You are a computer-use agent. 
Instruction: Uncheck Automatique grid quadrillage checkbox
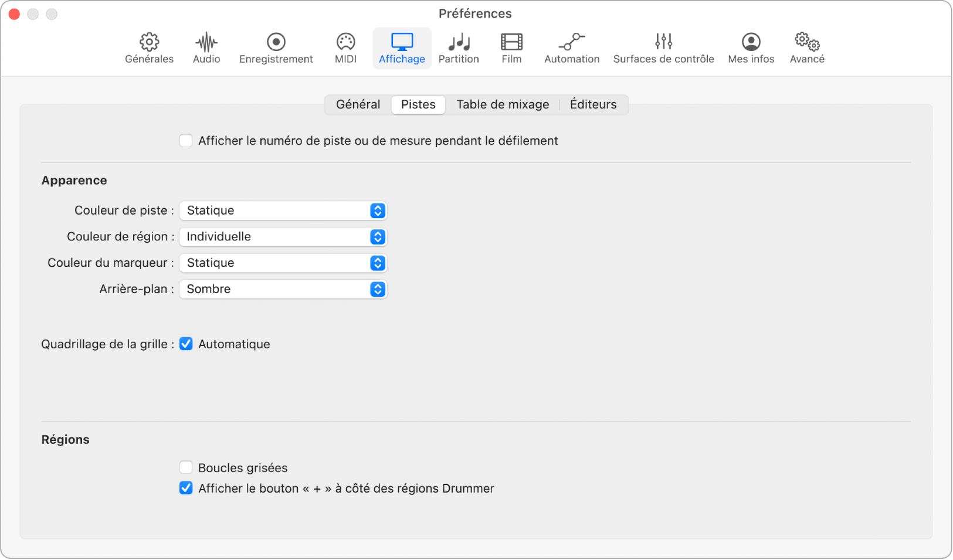click(186, 344)
